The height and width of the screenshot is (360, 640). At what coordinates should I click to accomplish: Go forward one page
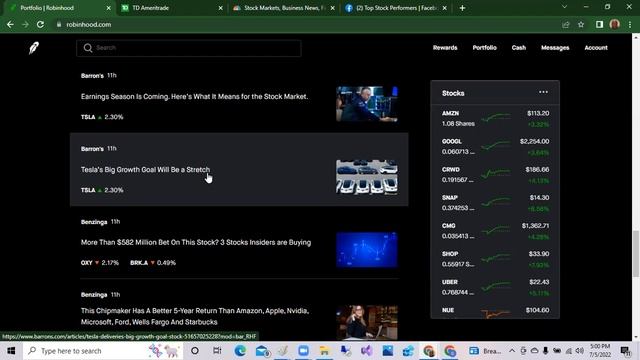tap(25, 24)
